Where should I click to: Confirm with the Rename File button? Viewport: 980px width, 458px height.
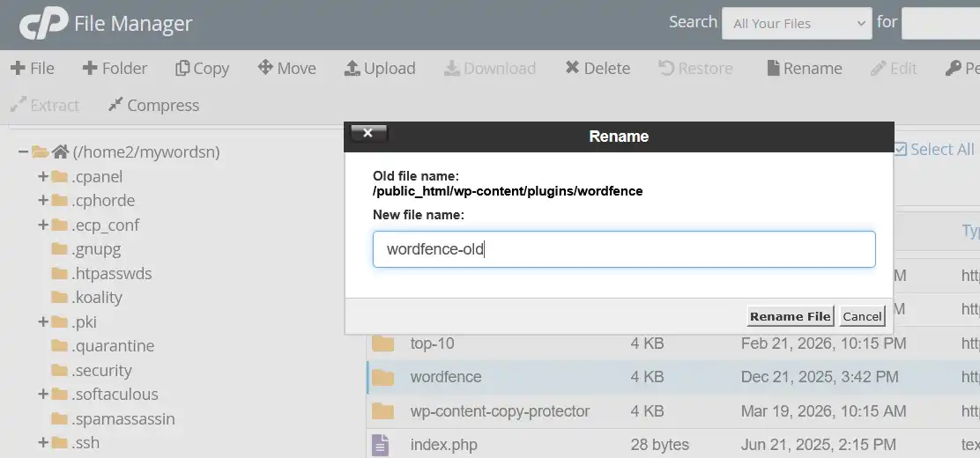tap(791, 316)
